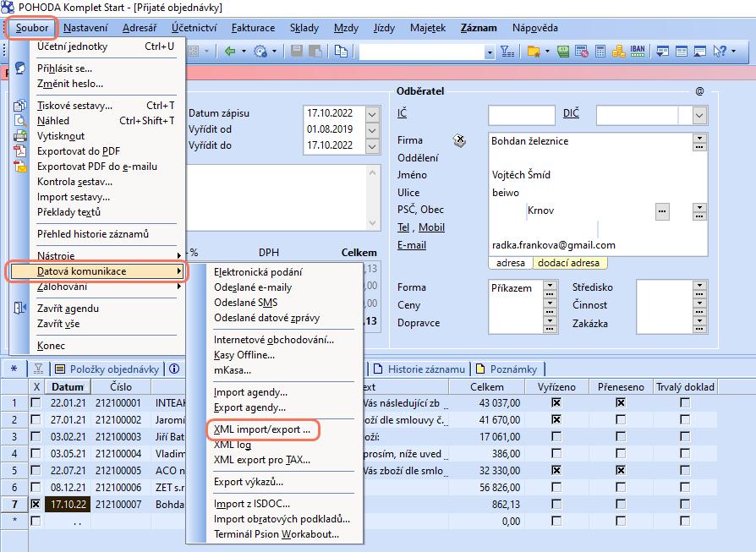
Task: Click the context help question-mark icon
Action: pos(720,51)
